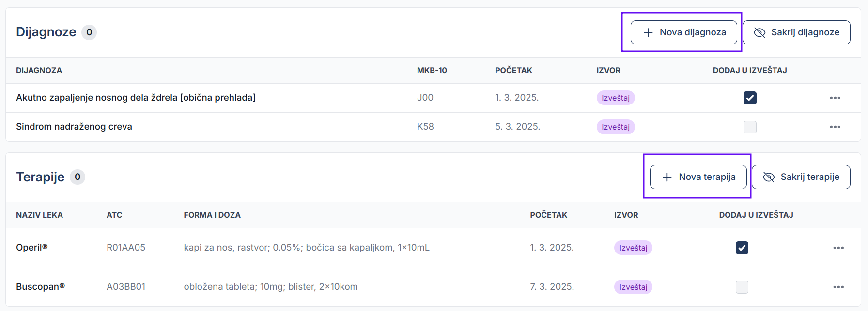
Task: Uncheck the report checkbox for Operil
Action: (x=742, y=248)
